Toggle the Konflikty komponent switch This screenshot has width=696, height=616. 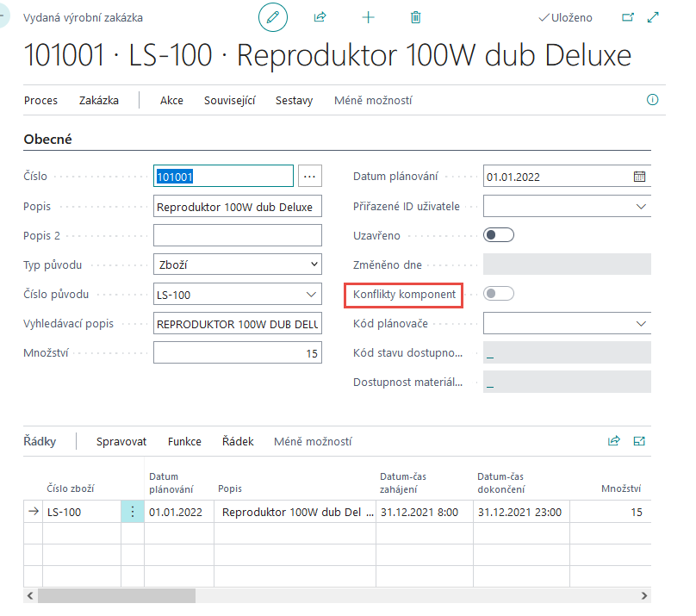[x=500, y=294]
